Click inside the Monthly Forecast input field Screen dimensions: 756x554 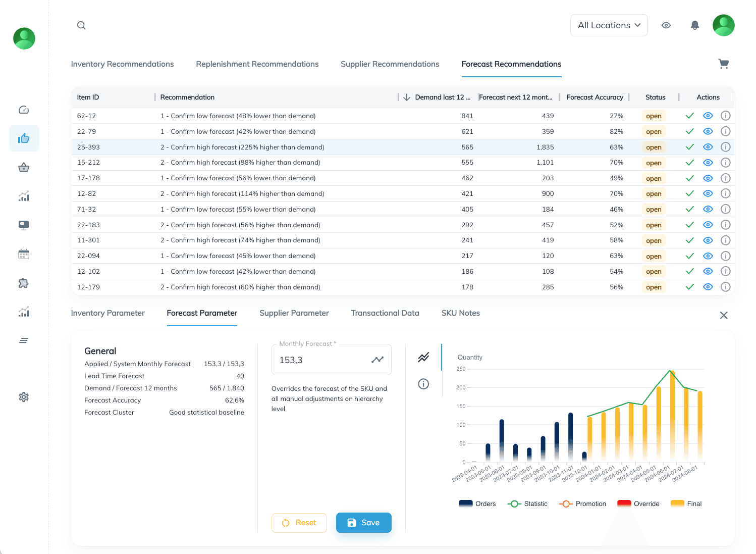(323, 360)
